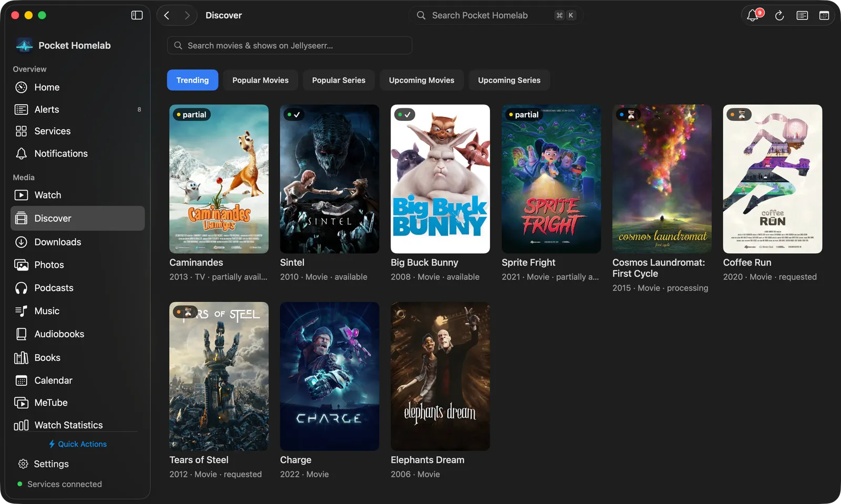Open Quick Actions link
841x504 pixels.
[x=78, y=444]
